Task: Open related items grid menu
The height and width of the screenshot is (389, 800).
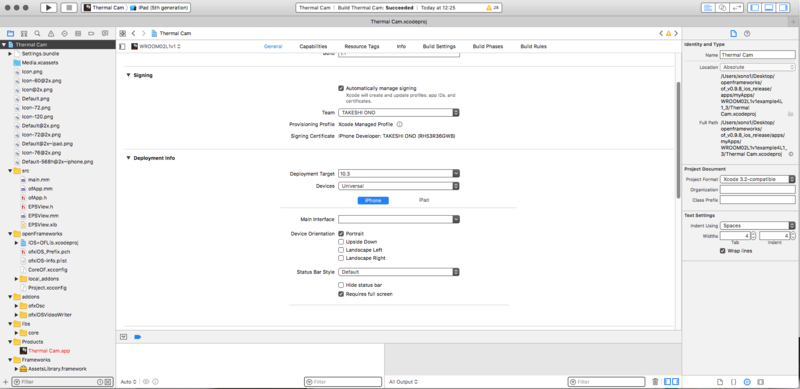Action: pyautogui.click(x=122, y=33)
